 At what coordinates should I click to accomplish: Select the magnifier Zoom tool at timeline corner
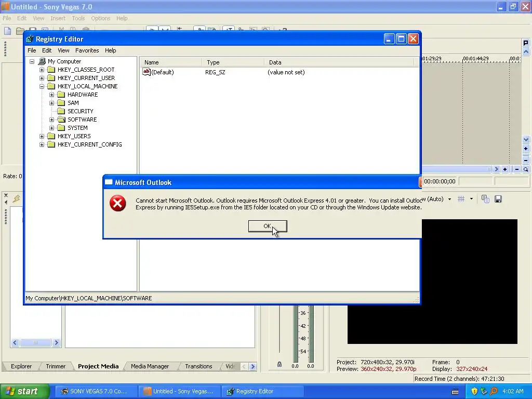526,169
